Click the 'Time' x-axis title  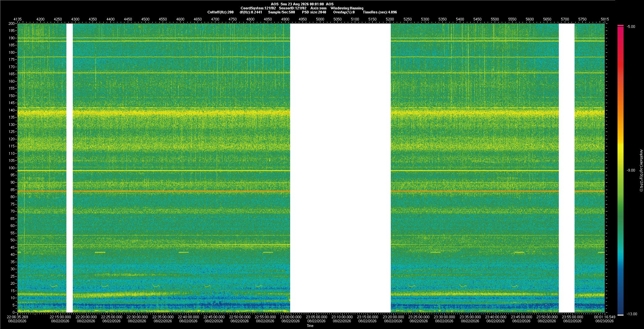(x=310, y=326)
